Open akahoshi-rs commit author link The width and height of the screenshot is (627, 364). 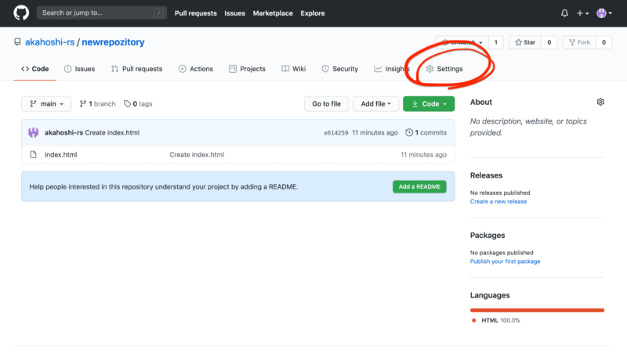click(63, 132)
